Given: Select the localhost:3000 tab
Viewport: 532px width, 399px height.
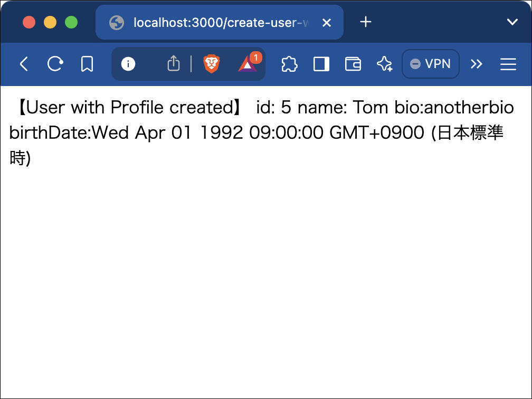Looking at the screenshot, I should (x=211, y=22).
